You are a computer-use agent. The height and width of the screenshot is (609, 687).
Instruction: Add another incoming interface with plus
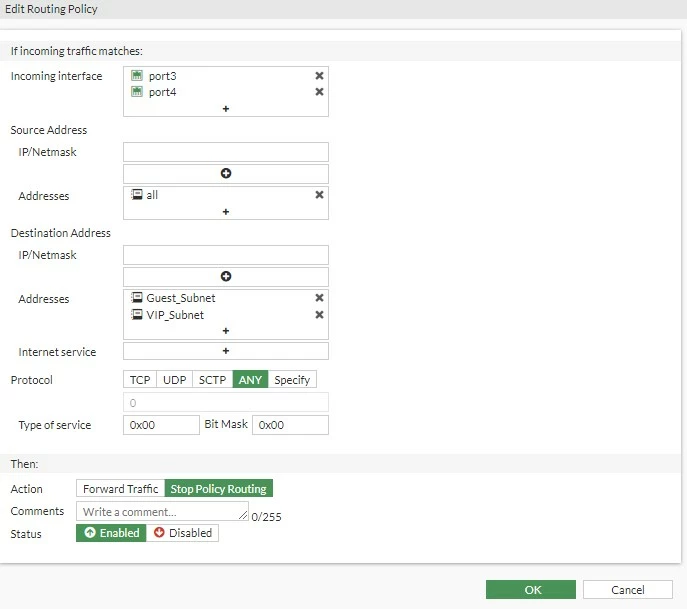pos(226,109)
